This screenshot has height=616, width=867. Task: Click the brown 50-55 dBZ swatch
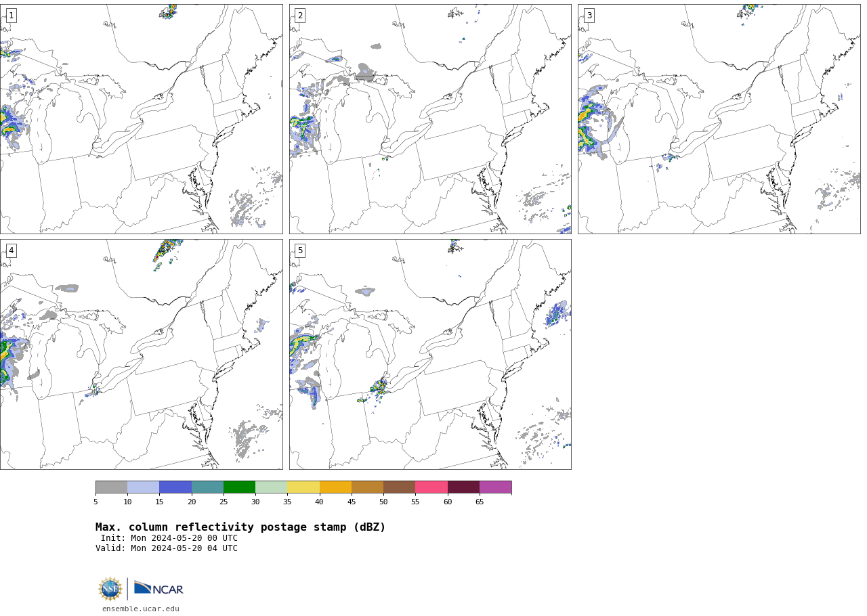400,487
